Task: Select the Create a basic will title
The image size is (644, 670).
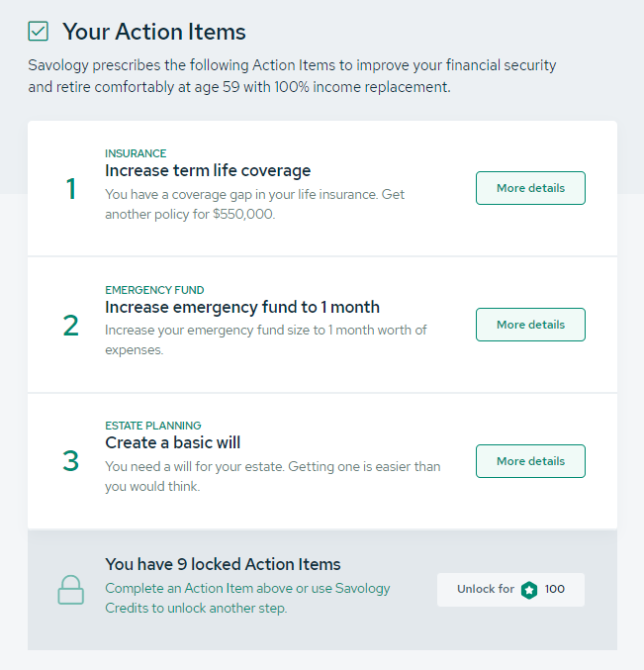Action: click(173, 442)
